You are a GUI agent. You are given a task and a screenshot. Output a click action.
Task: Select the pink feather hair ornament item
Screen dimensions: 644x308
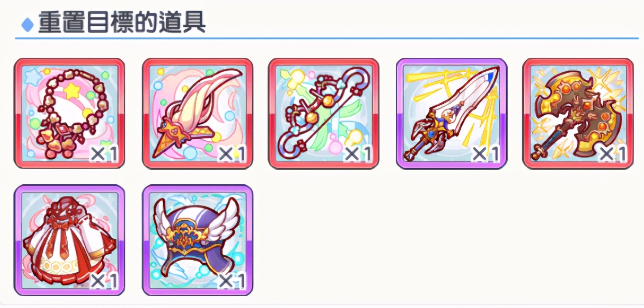click(197, 114)
